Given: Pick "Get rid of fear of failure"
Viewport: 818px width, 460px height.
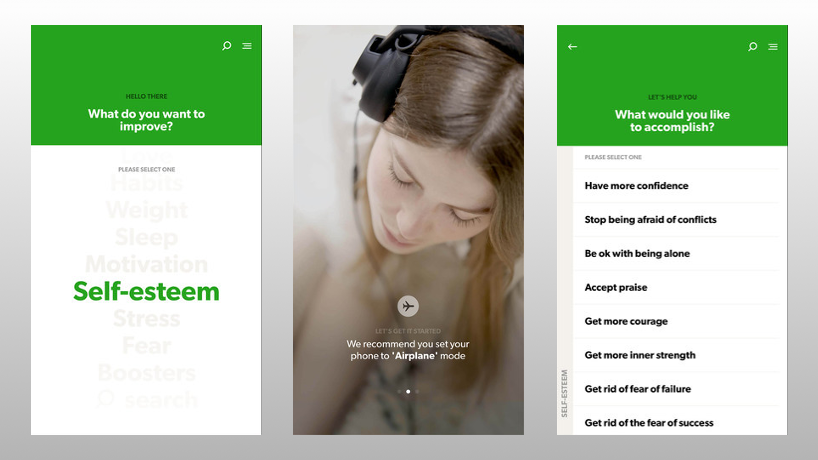Looking at the screenshot, I should pyautogui.click(x=637, y=390).
